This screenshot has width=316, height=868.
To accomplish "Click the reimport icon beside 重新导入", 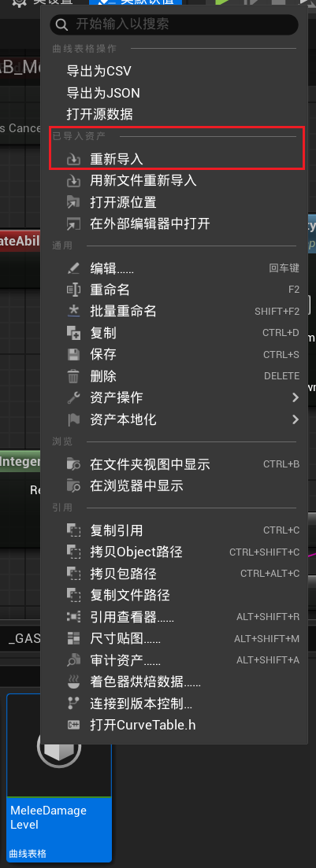I will click(73, 160).
